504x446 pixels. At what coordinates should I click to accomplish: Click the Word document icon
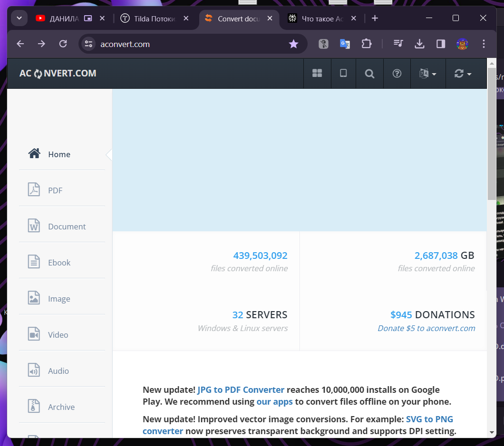pos(34,226)
